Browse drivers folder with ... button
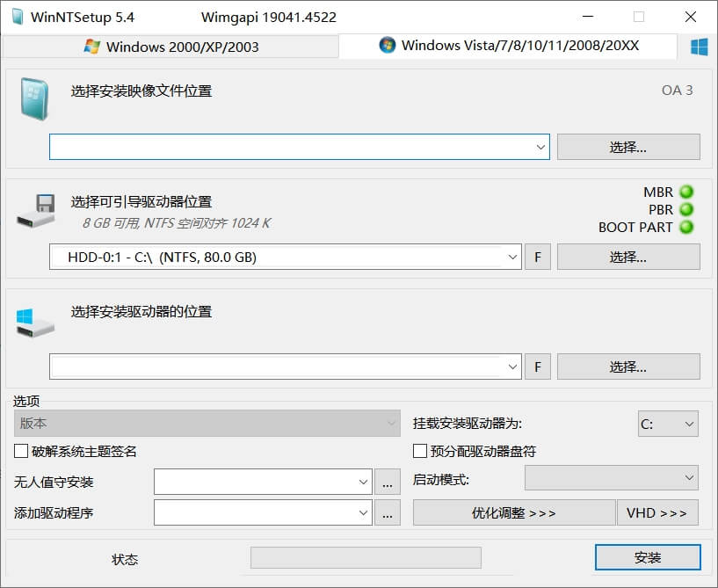Viewport: 718px width, 588px height. [388, 513]
